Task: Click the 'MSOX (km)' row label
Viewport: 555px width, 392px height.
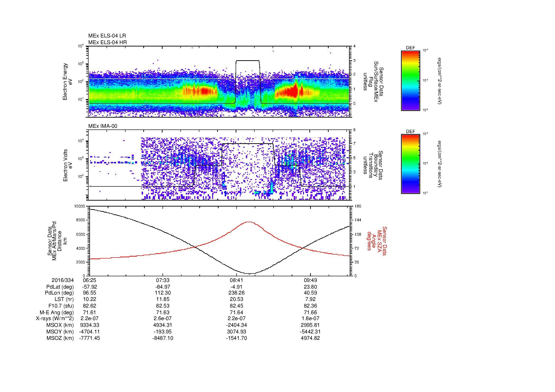Action: point(60,325)
